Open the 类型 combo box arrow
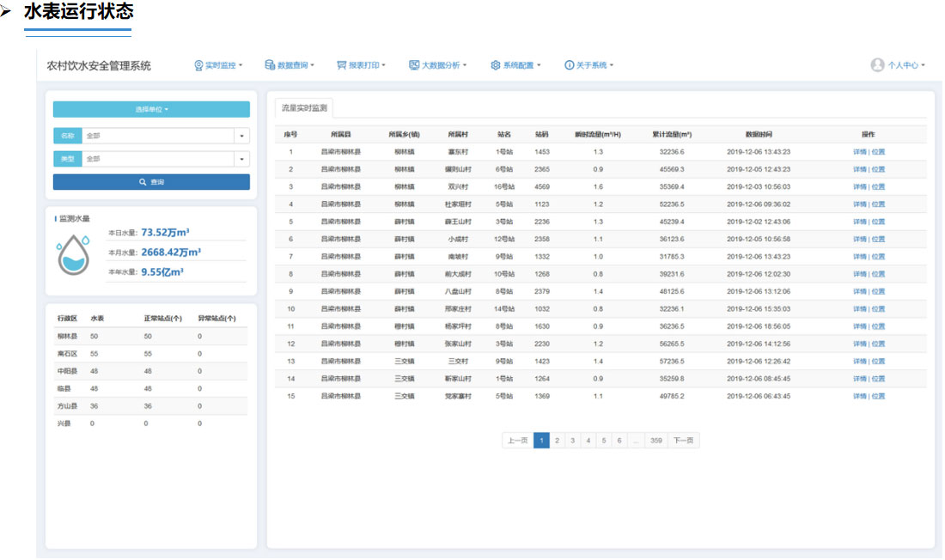The width and height of the screenshot is (945, 560). [x=241, y=159]
